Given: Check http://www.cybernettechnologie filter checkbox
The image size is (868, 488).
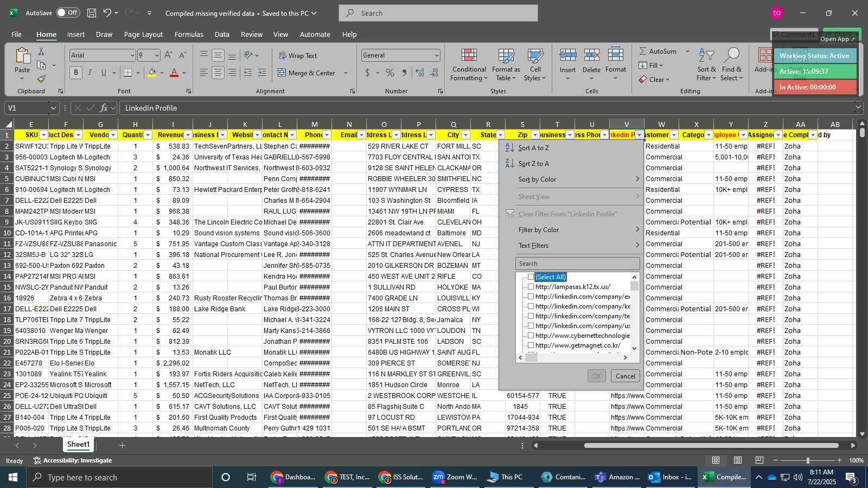Looking at the screenshot, I should pos(531,336).
